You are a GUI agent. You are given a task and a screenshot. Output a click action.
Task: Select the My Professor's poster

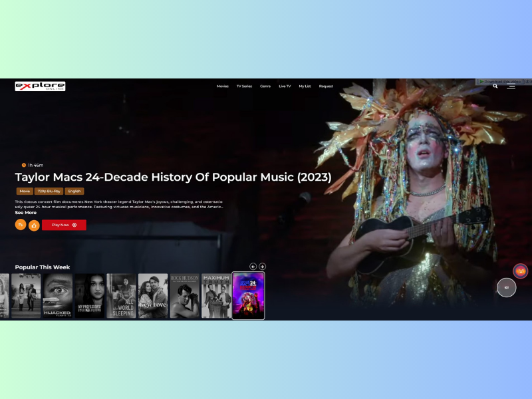click(x=90, y=296)
